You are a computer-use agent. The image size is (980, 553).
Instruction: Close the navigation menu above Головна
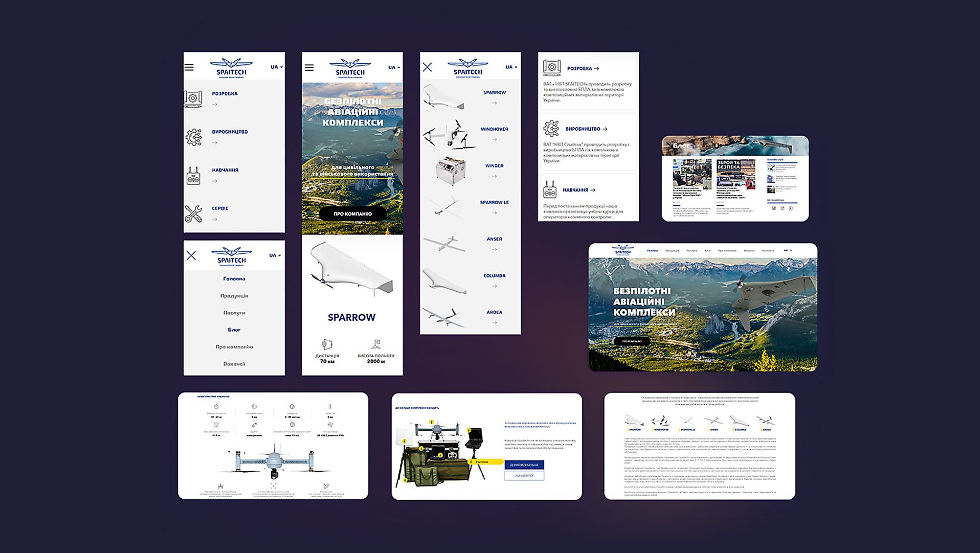tap(191, 255)
